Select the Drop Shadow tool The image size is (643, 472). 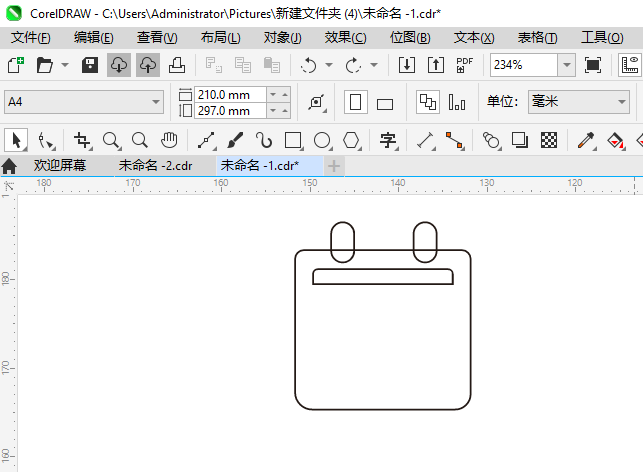[x=520, y=140]
